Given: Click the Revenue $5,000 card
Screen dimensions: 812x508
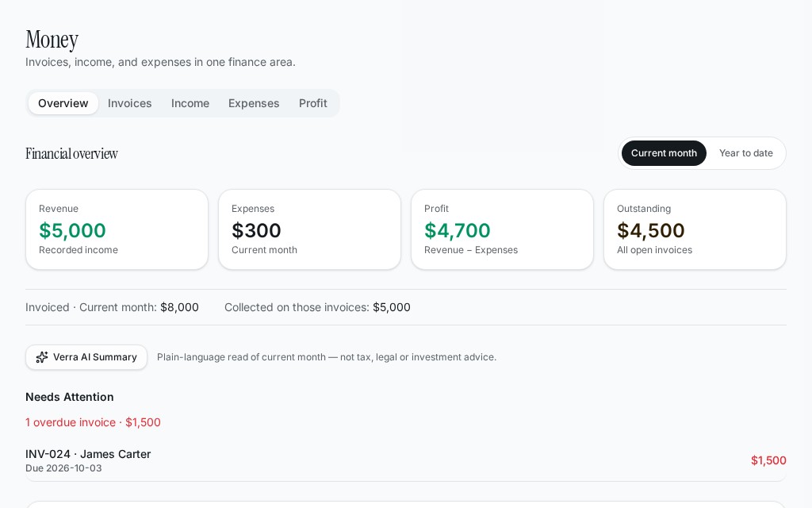Looking at the screenshot, I should click(117, 229).
